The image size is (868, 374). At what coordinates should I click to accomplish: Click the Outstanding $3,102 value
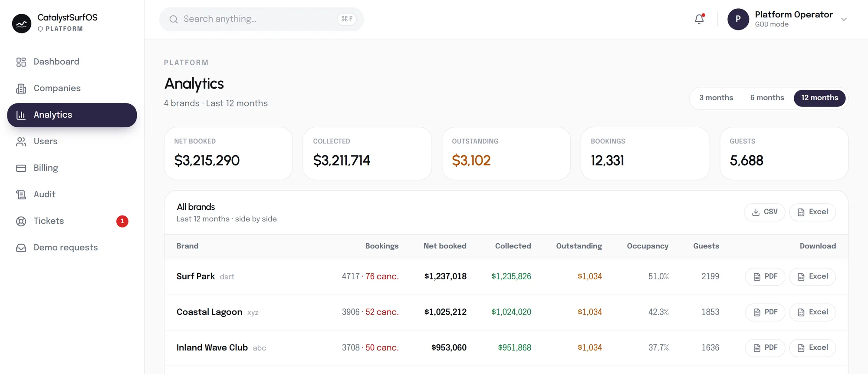coord(471,161)
